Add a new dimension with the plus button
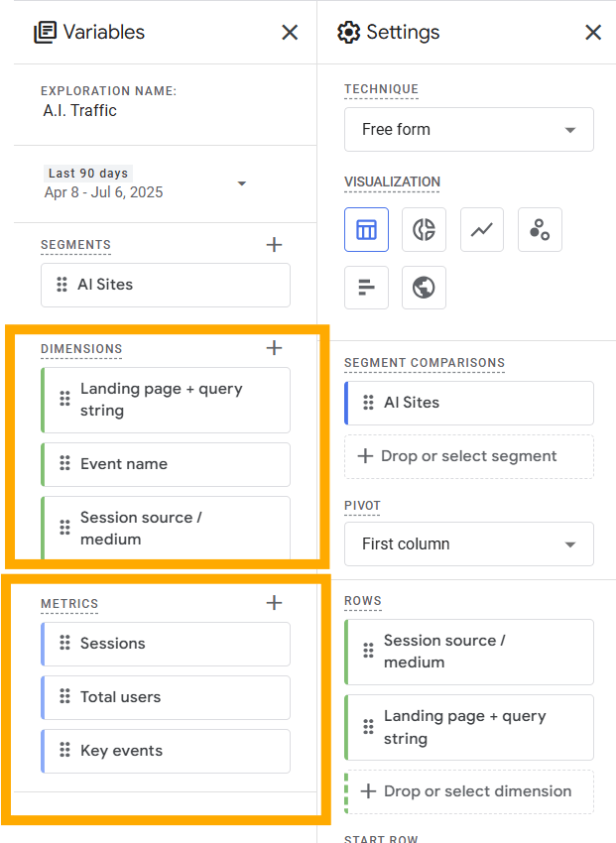Viewport: 616px width, 843px height. coord(274,348)
